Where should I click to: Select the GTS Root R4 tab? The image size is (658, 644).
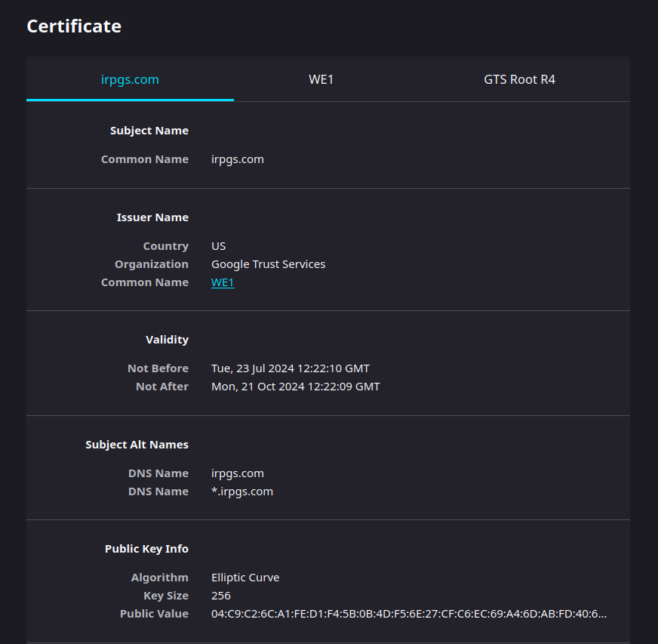pyautogui.click(x=519, y=79)
